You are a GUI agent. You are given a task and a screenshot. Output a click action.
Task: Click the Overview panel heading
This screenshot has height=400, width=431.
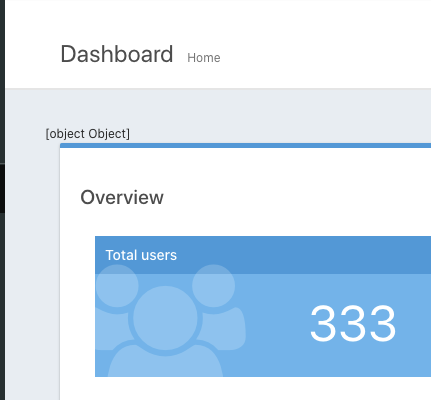click(122, 197)
